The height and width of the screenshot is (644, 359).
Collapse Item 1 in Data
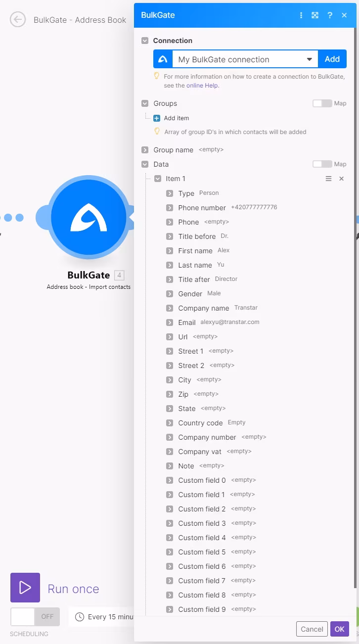(x=158, y=179)
